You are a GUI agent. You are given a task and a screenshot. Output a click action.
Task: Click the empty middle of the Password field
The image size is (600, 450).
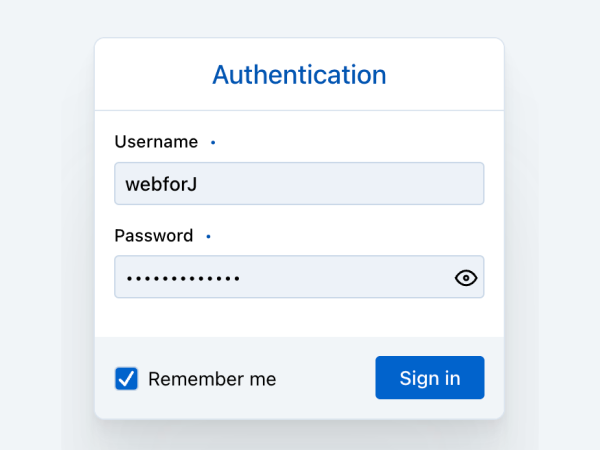tap(340, 277)
